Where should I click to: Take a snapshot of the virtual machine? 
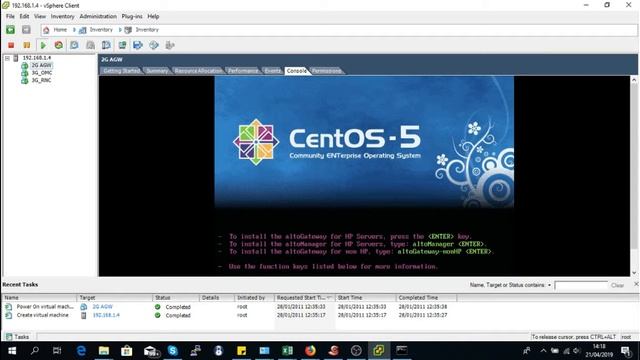tap(74, 45)
